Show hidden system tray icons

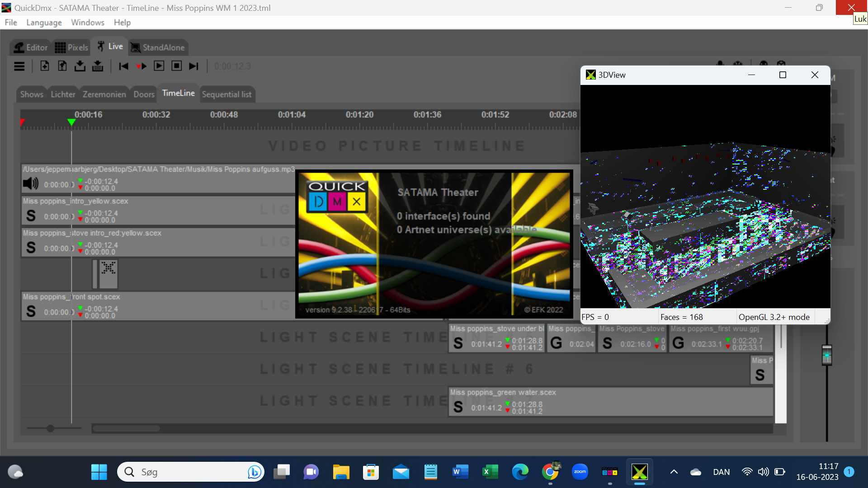click(674, 472)
